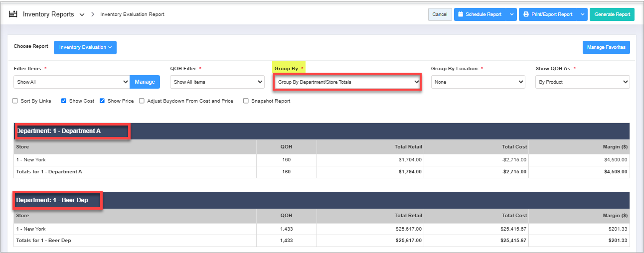The width and height of the screenshot is (644, 253).
Task: Enable the Snapshot Report checkbox
Action: (x=246, y=101)
